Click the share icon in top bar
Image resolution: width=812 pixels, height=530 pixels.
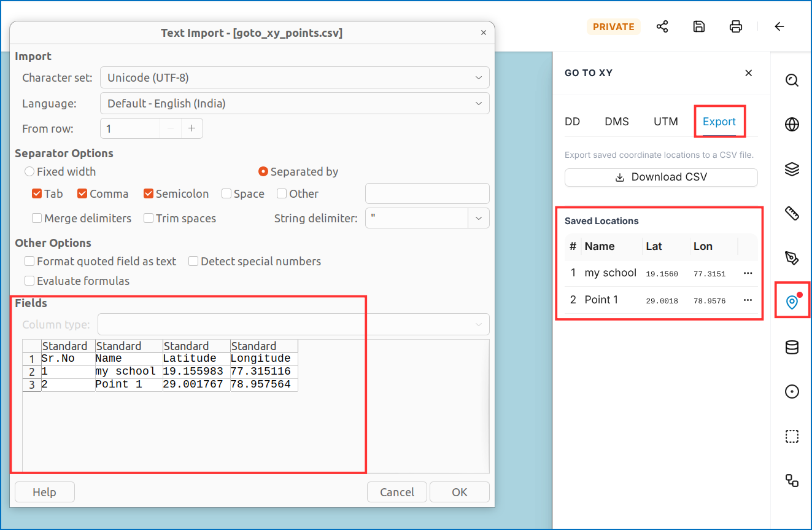662,26
